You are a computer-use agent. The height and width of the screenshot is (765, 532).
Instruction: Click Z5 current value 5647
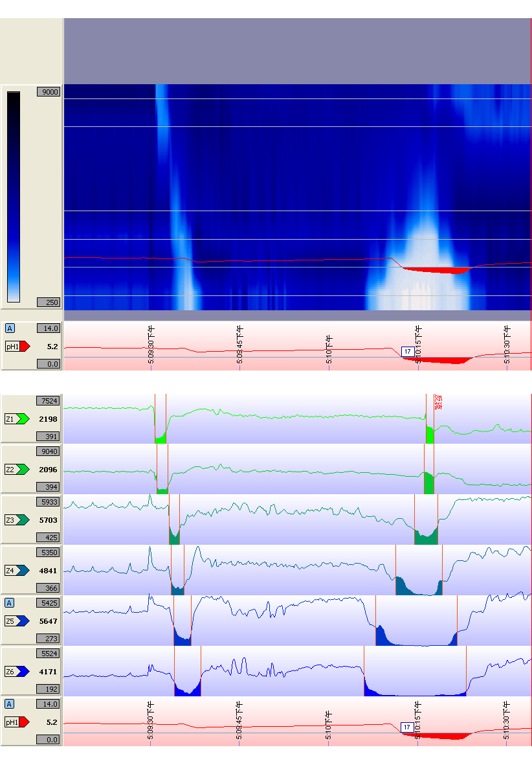[x=49, y=622]
